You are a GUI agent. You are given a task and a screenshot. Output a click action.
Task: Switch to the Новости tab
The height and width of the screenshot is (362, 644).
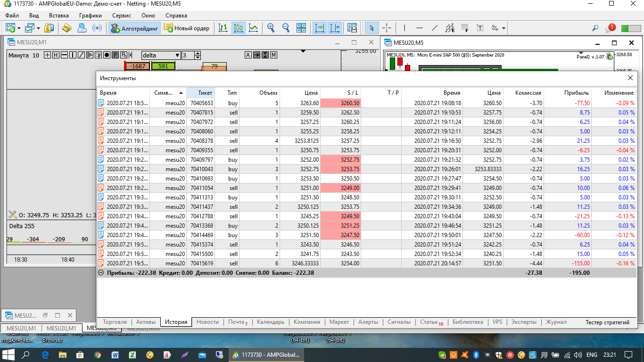click(x=208, y=322)
